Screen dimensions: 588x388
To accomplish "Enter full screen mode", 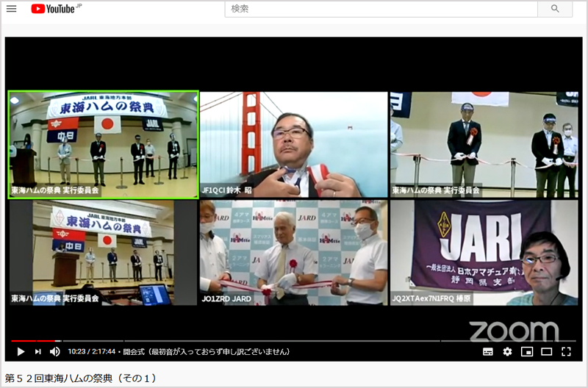I will 566,352.
